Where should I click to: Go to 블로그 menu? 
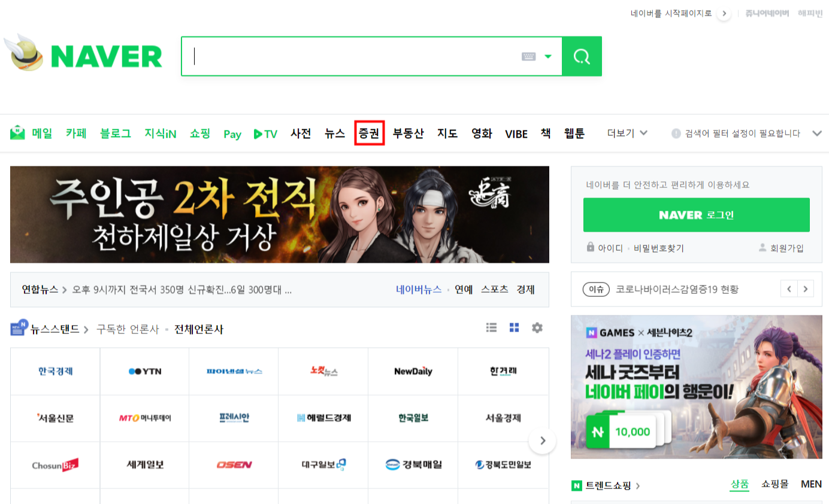pos(116,133)
